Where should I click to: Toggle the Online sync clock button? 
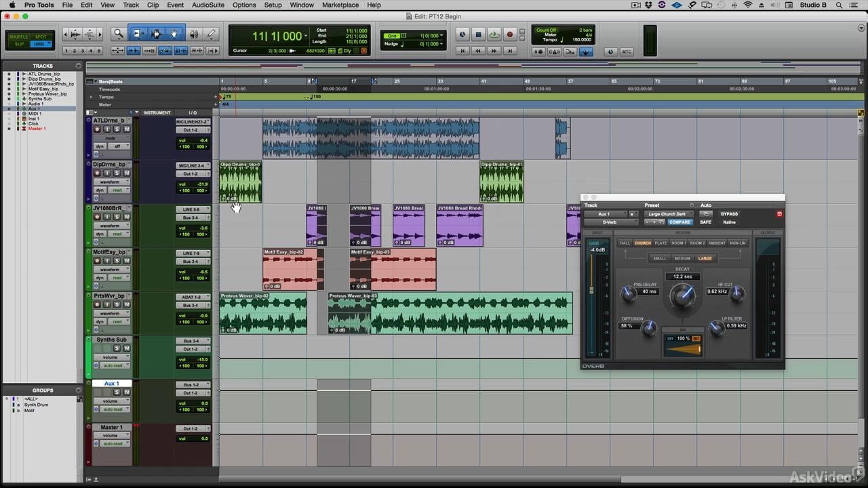pyautogui.click(x=462, y=35)
